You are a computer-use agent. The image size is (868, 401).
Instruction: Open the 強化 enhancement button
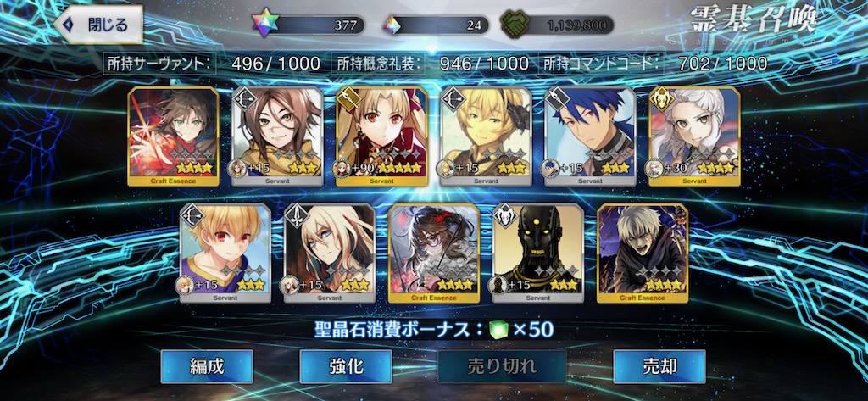[346, 366]
